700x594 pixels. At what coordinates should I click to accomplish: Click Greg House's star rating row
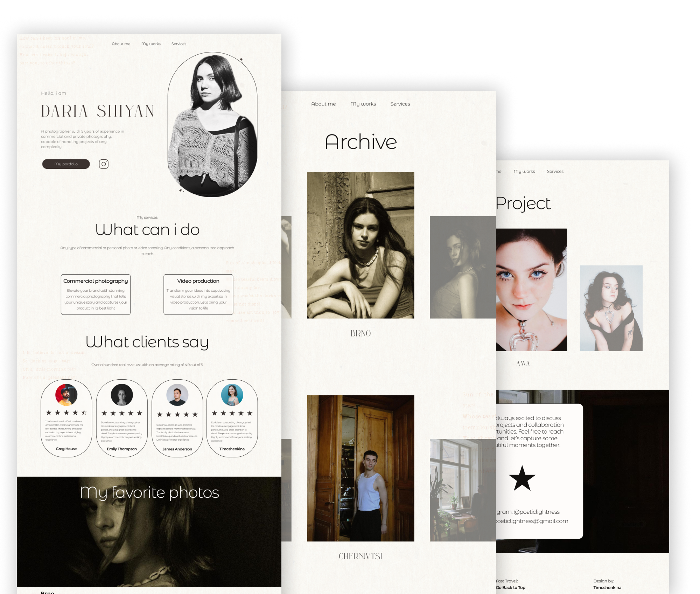[x=66, y=413]
